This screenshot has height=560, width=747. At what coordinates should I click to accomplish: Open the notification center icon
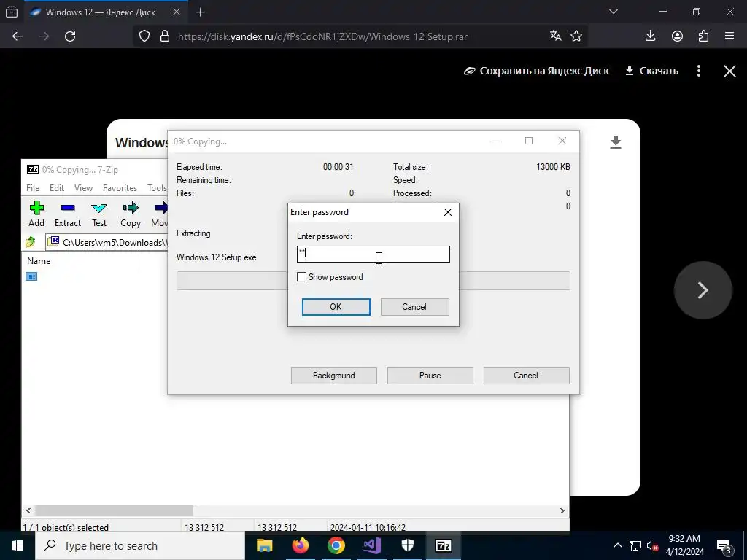(x=724, y=545)
